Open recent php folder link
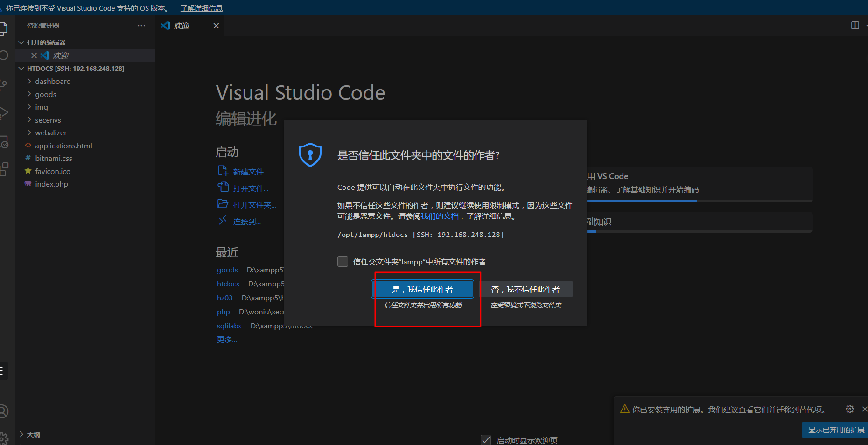868x445 pixels. (223, 312)
